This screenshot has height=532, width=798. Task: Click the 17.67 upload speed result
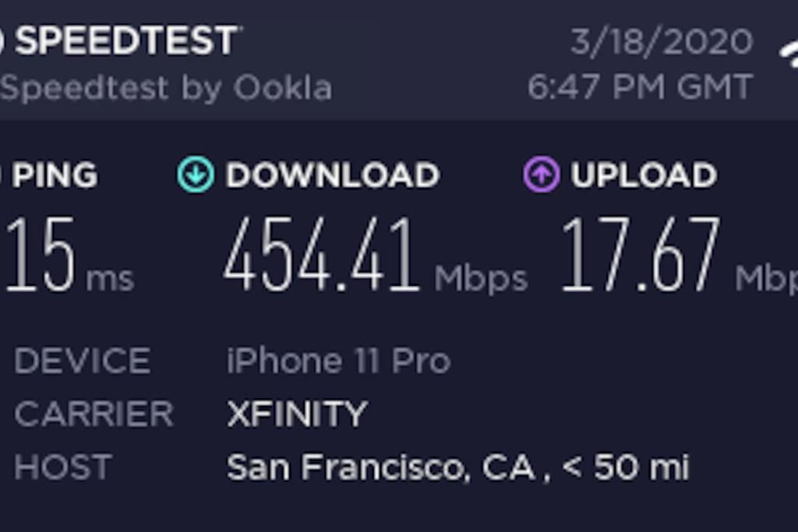[x=641, y=255]
